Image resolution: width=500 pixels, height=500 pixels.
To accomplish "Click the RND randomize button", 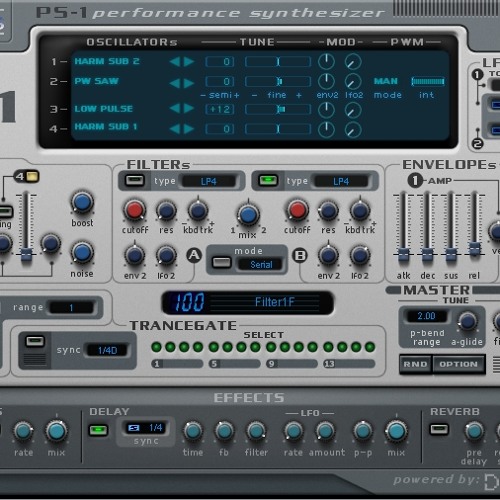I will (415, 364).
